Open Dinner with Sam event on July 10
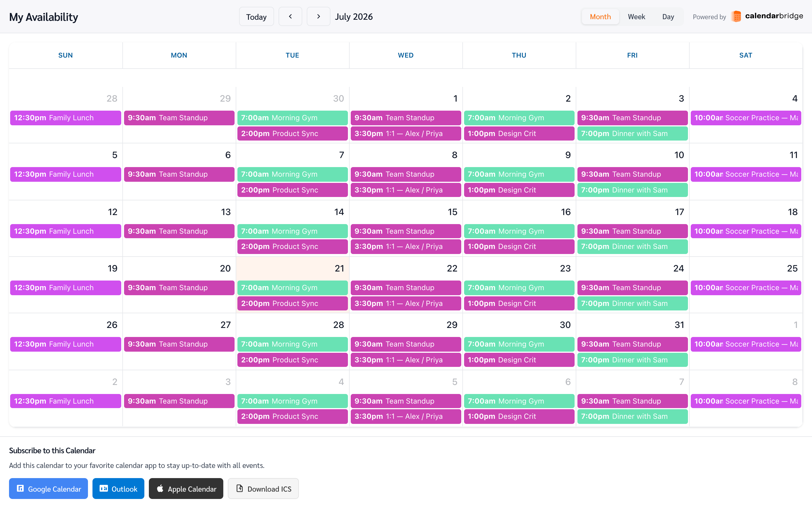Image resolution: width=812 pixels, height=508 pixels. click(x=632, y=190)
